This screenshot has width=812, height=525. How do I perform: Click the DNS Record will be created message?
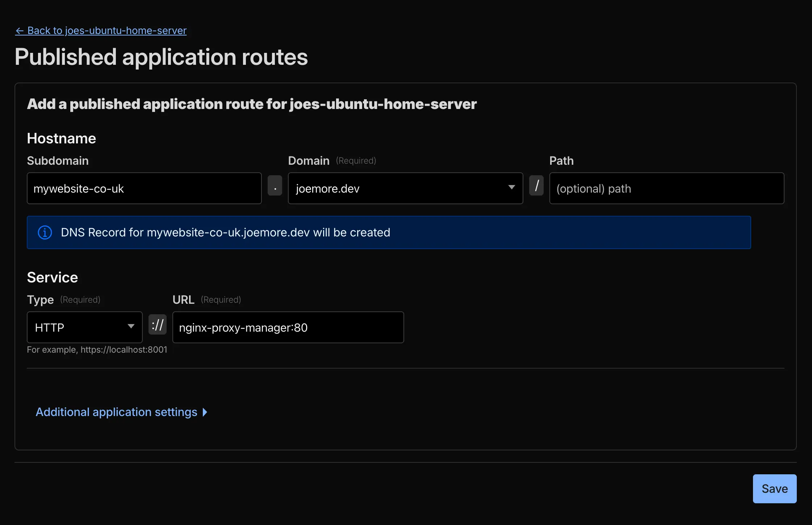[225, 232]
